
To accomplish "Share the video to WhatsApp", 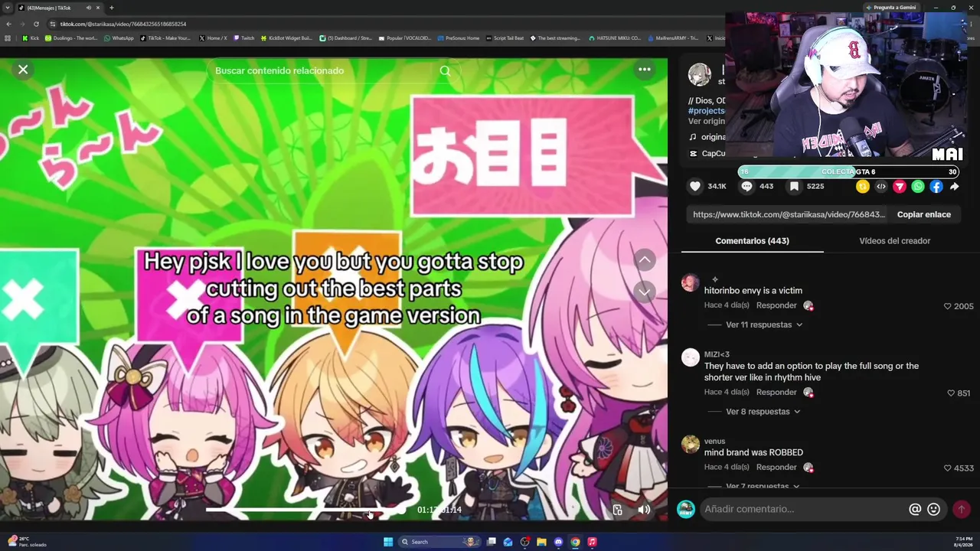I will point(918,187).
